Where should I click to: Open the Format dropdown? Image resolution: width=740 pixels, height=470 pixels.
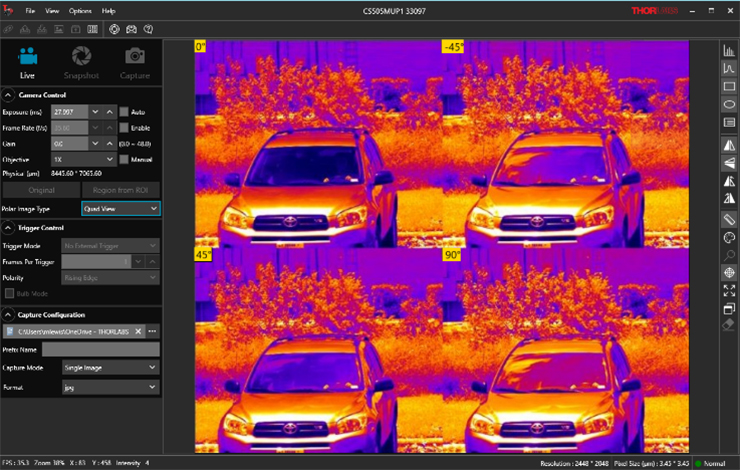[110, 387]
